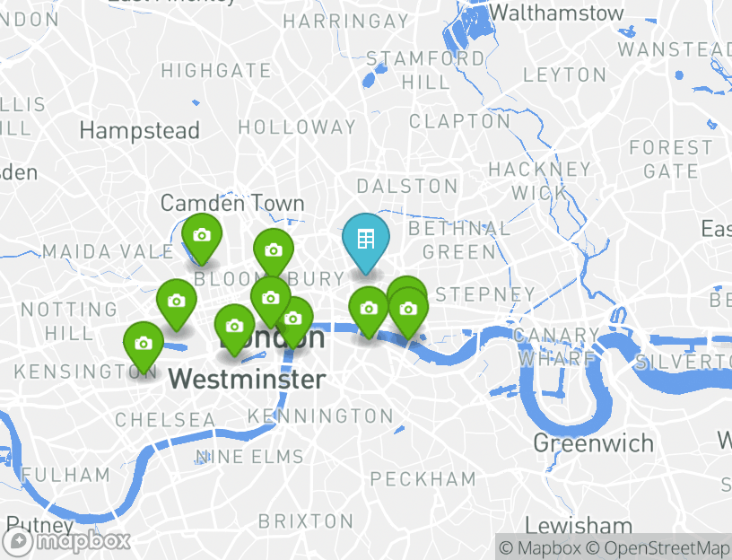The height and width of the screenshot is (560, 732).
Task: Open the Mapbox logo link
Action: point(65,542)
